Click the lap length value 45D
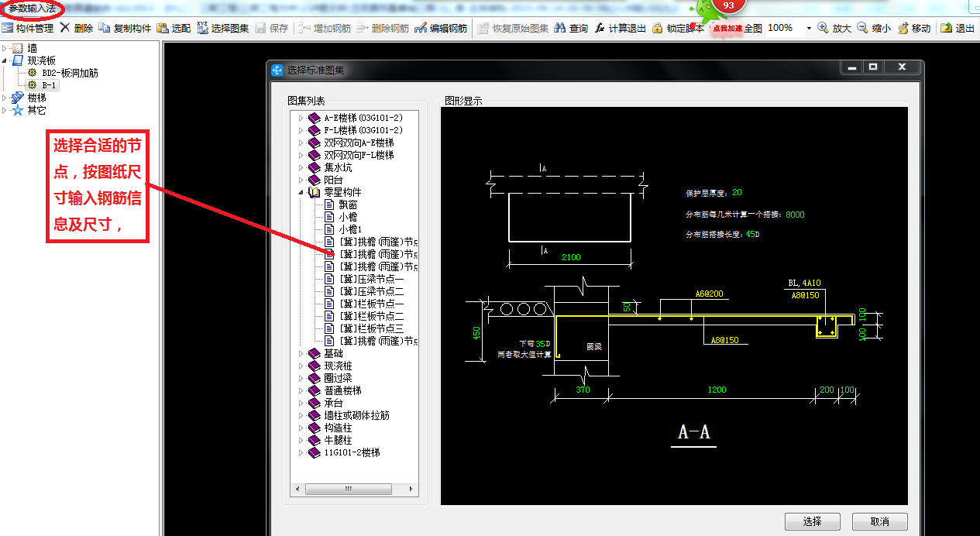The height and width of the screenshot is (536, 980). click(x=752, y=234)
